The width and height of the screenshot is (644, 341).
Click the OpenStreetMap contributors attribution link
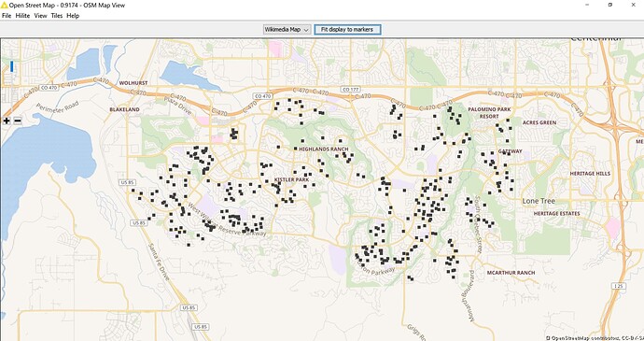tap(596, 337)
